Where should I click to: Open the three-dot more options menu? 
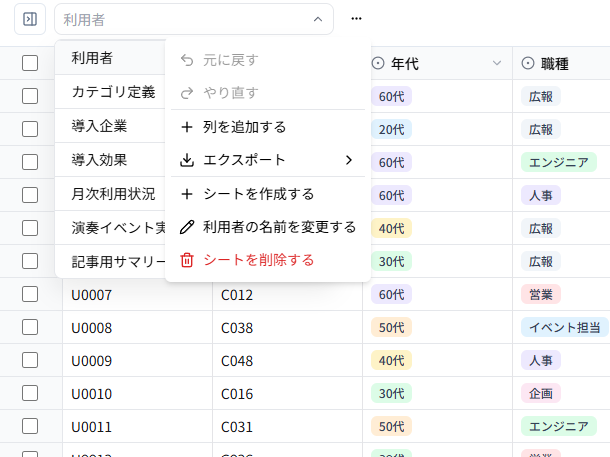[356, 19]
